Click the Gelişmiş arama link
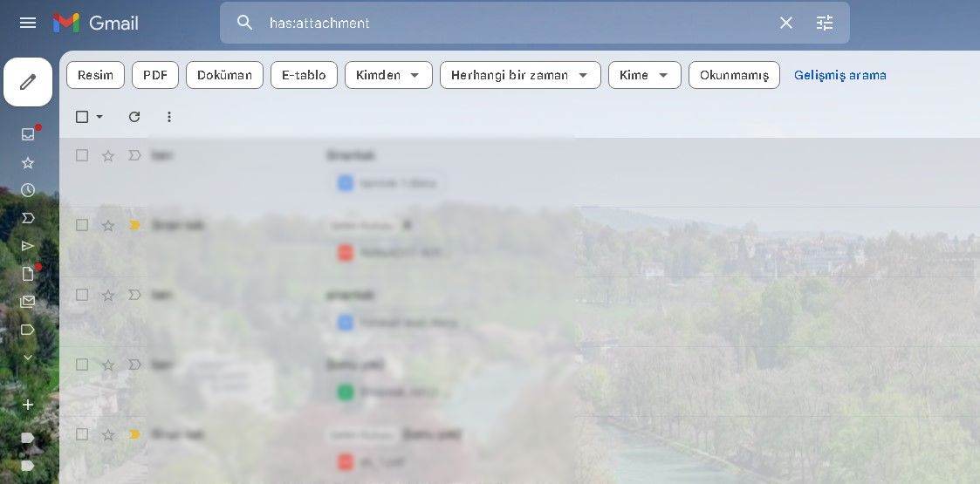The image size is (980, 484). 840,75
